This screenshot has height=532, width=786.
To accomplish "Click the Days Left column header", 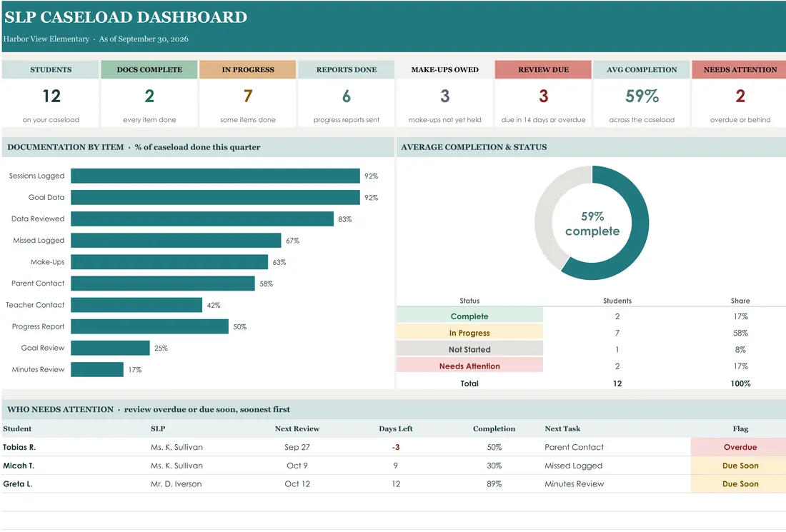I will (396, 428).
